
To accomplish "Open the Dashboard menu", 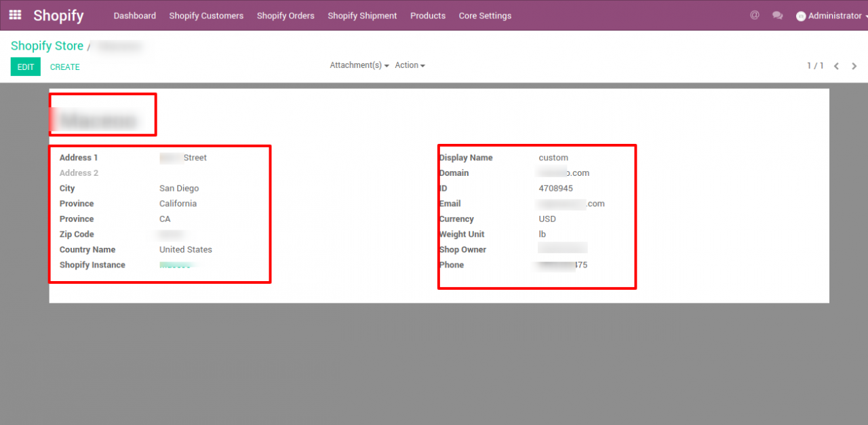I will click(134, 16).
